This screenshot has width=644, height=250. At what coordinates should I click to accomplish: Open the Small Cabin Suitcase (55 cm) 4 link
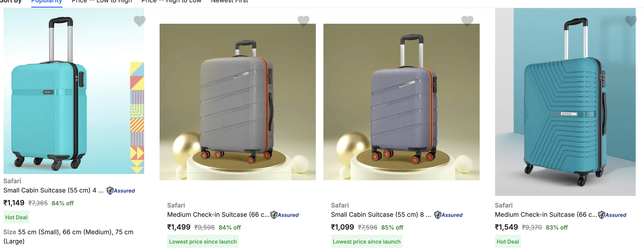coord(53,190)
